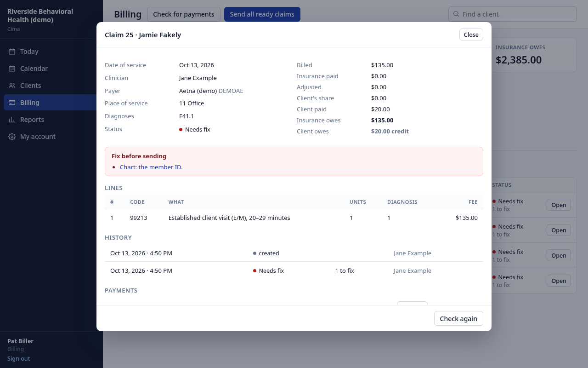Image resolution: width=588 pixels, height=368 pixels.
Task: Click the Client's share value $0.00
Action: 379,98
